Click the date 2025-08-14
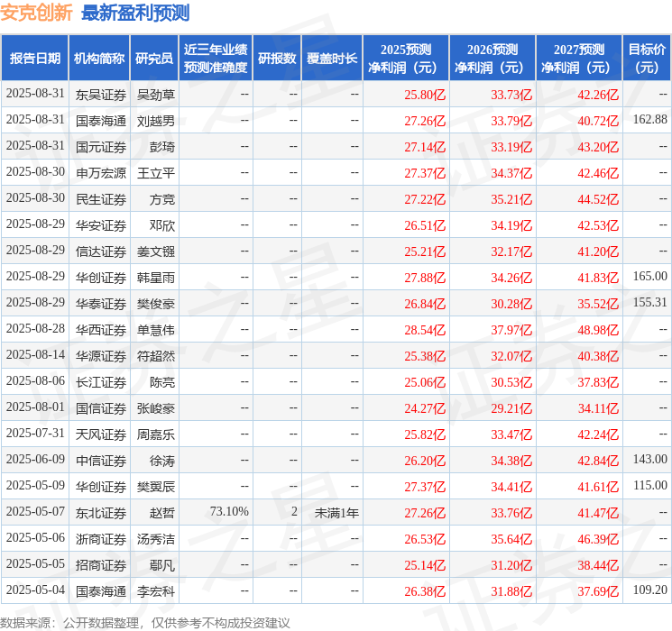Image resolution: width=672 pixels, height=631 pixels. (35, 354)
